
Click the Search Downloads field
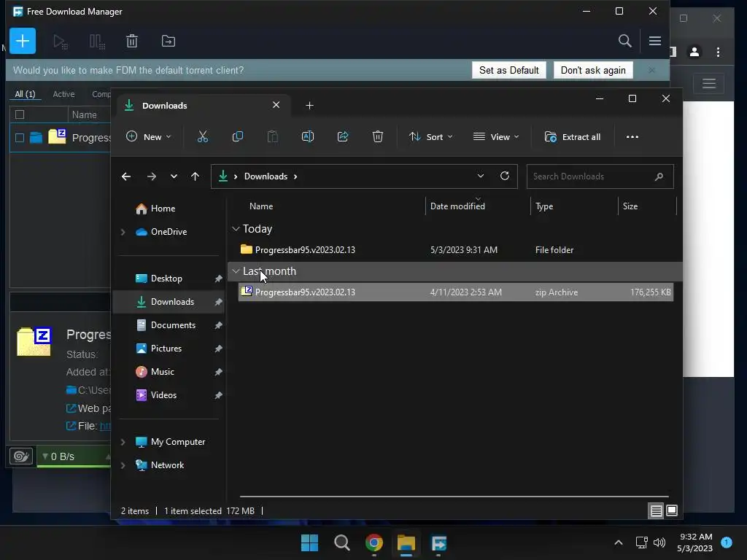pos(600,176)
